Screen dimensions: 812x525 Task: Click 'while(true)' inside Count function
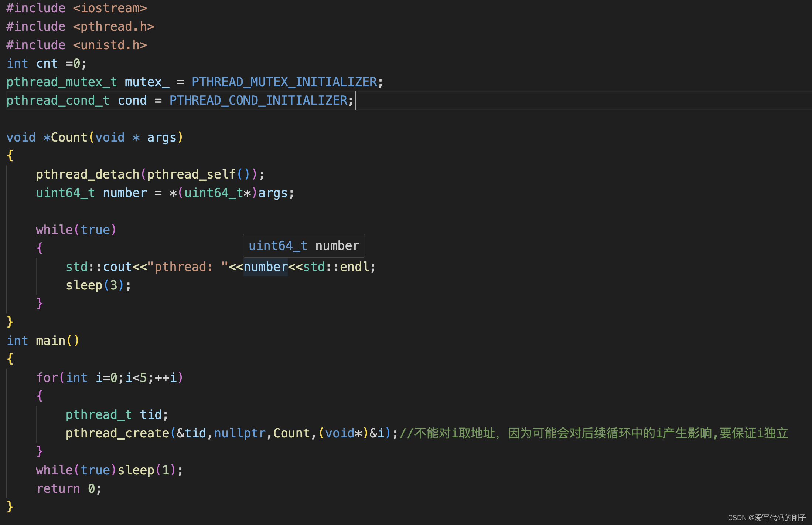(x=76, y=230)
